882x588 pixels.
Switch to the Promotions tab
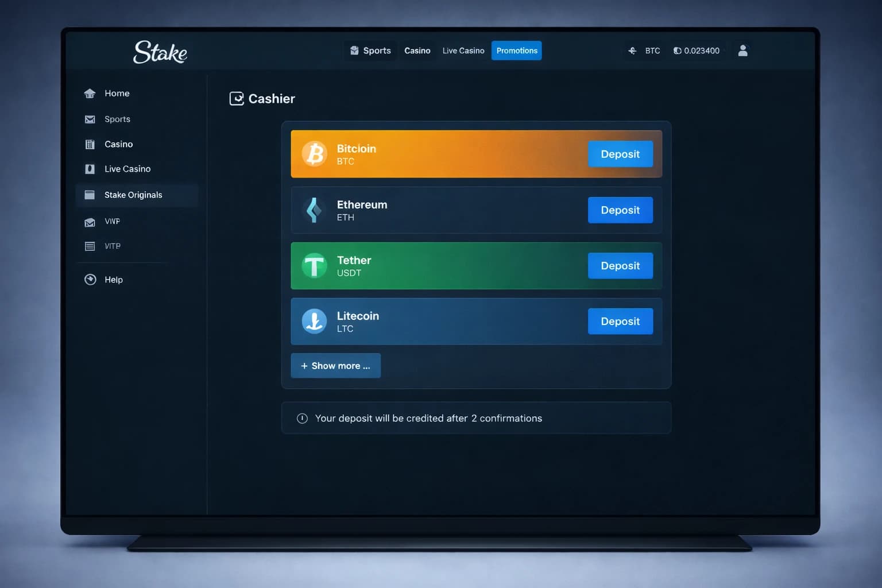pyautogui.click(x=516, y=51)
